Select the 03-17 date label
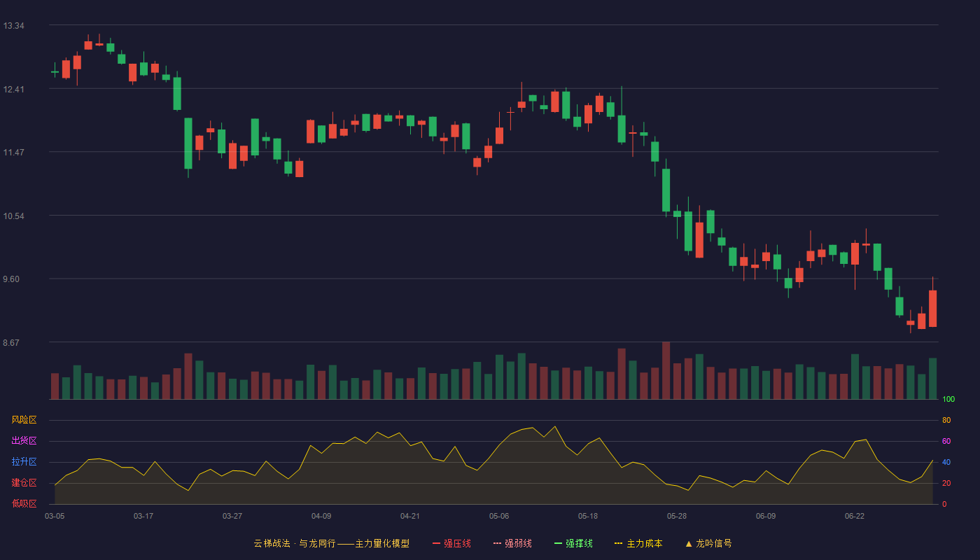The height and width of the screenshot is (560, 980). 143,516
